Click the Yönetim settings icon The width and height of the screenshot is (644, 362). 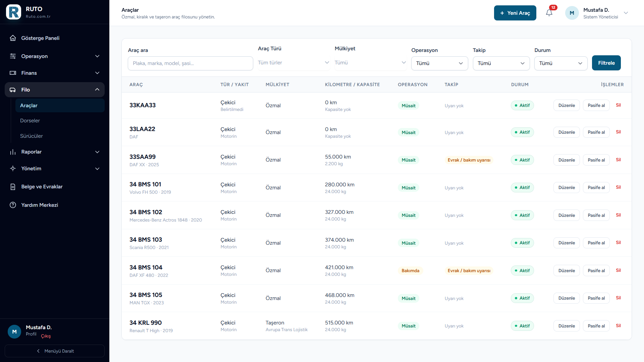[x=13, y=169]
